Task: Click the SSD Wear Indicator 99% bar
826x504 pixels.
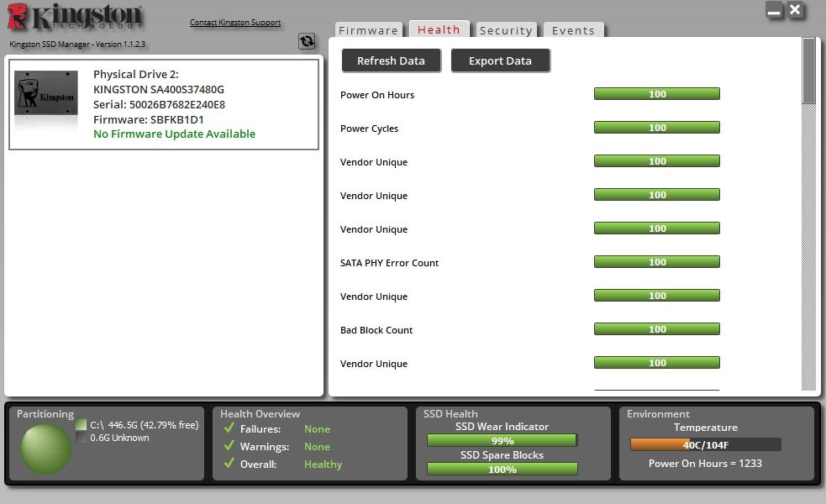Action: [502, 440]
